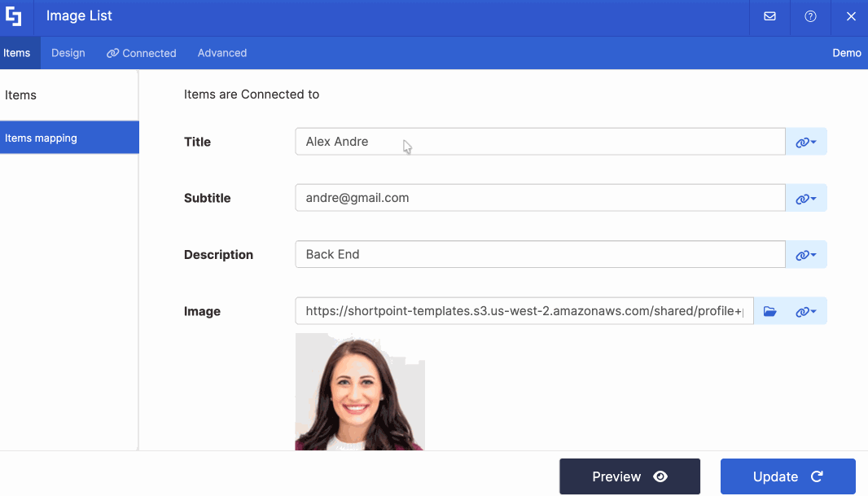Click the Subtitle field label
868x496 pixels.
[x=207, y=198]
